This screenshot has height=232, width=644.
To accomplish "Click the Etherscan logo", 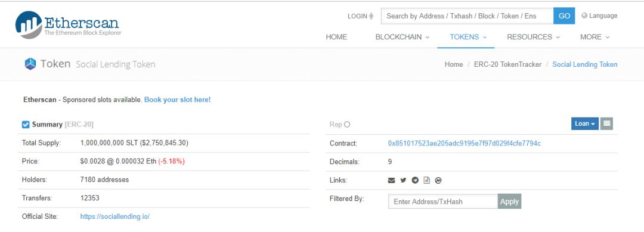I will (x=68, y=24).
